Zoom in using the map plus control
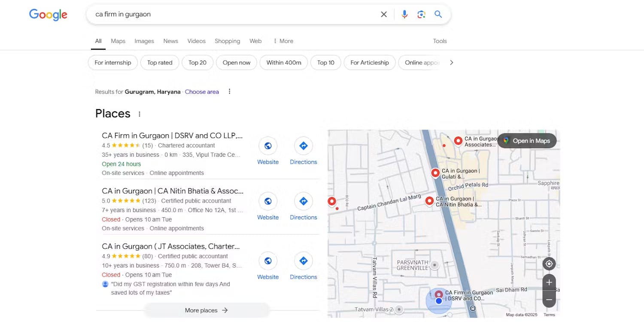The image size is (644, 322). (549, 282)
